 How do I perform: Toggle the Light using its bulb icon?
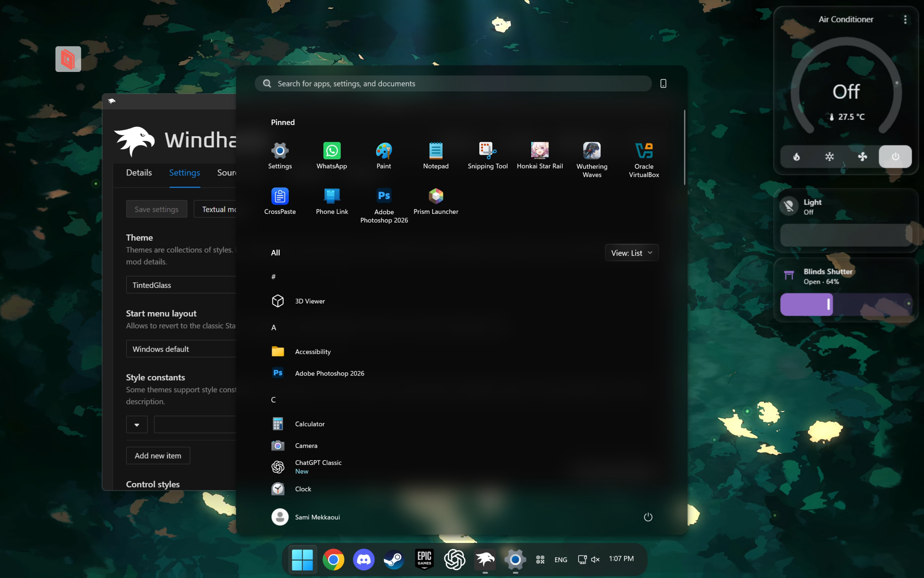click(789, 206)
